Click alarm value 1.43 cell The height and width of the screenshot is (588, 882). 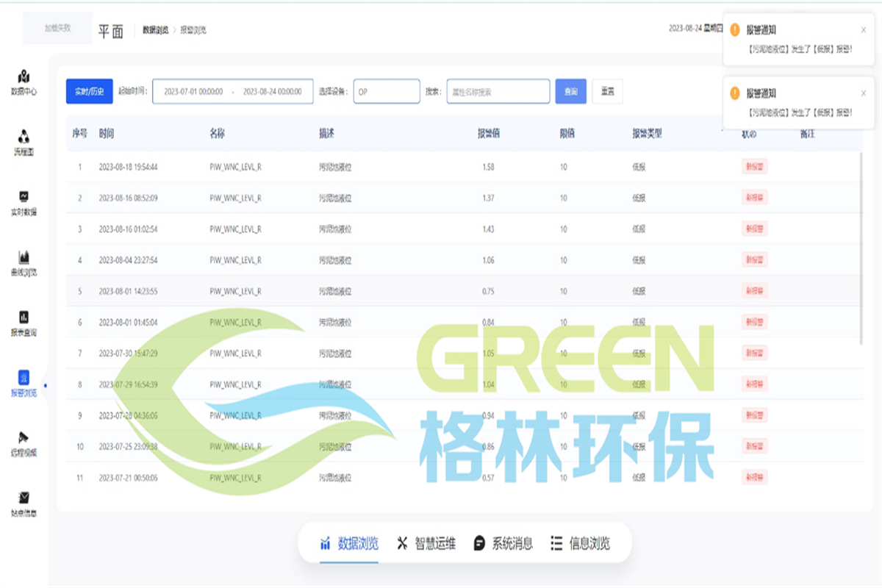coord(489,229)
